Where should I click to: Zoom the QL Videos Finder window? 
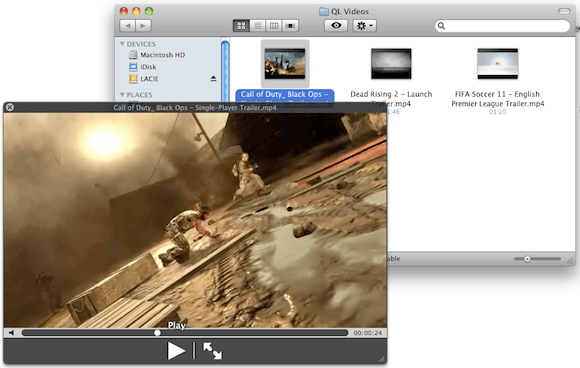pyautogui.click(x=149, y=11)
